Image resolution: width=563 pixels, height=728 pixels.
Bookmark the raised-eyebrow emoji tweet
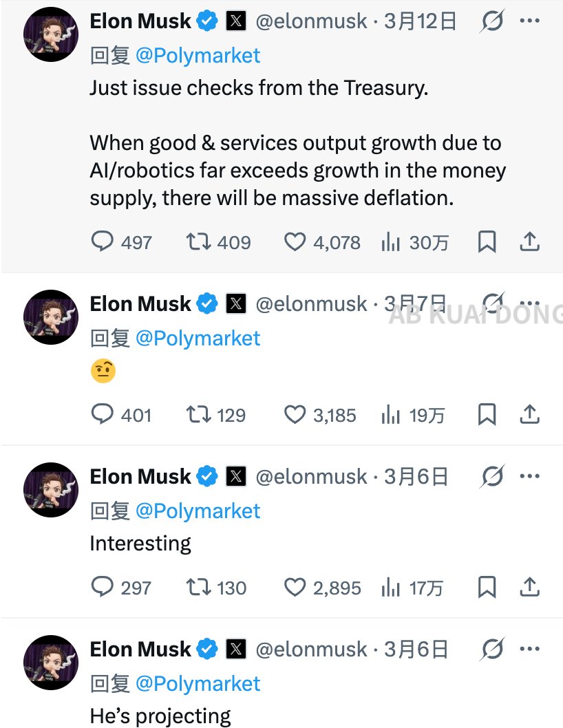pos(487,415)
